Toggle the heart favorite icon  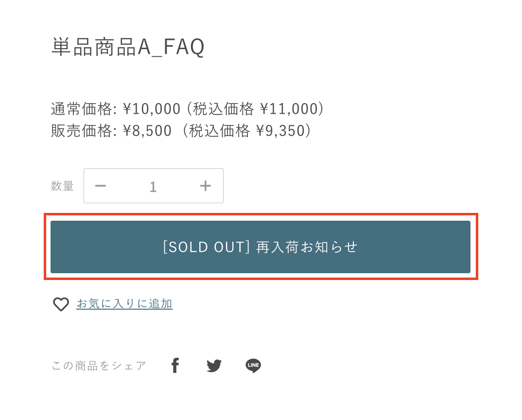[61, 304]
